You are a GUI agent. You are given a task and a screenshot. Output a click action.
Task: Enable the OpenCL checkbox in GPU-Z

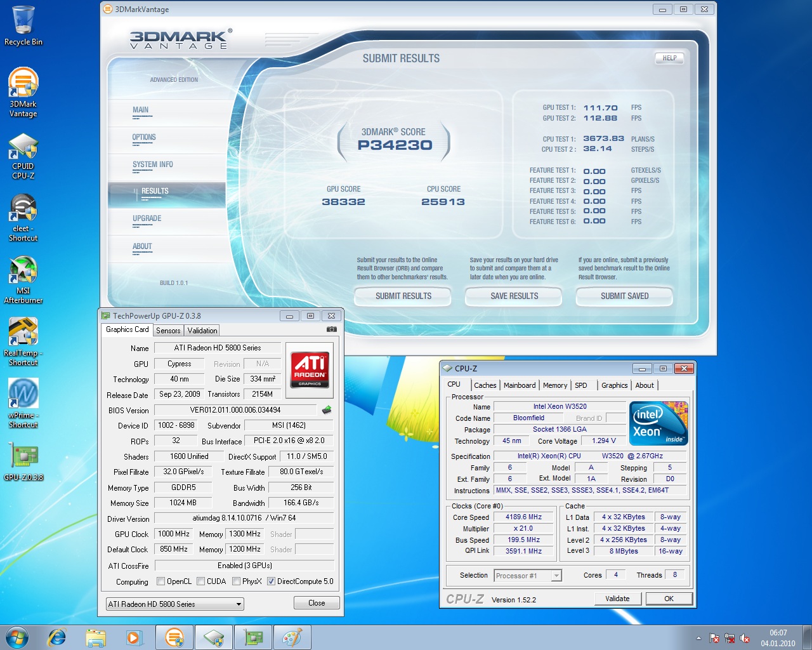pos(161,581)
